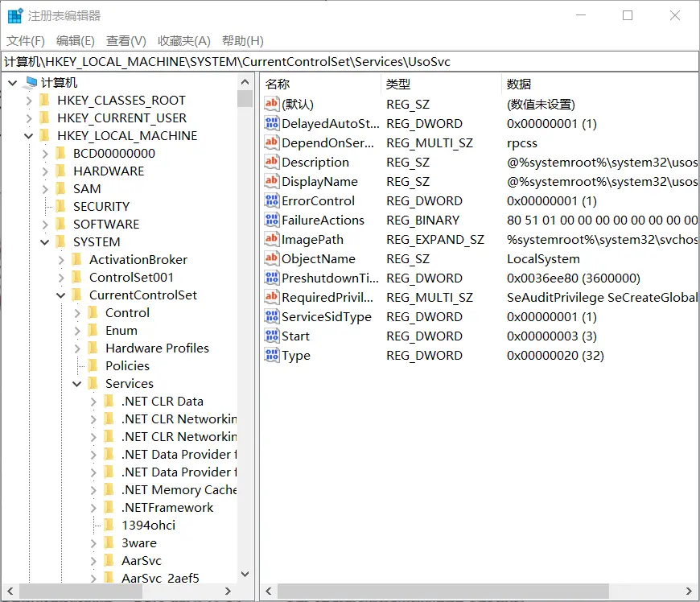
Task: Open the 文件(F) menu
Action: (x=26, y=40)
